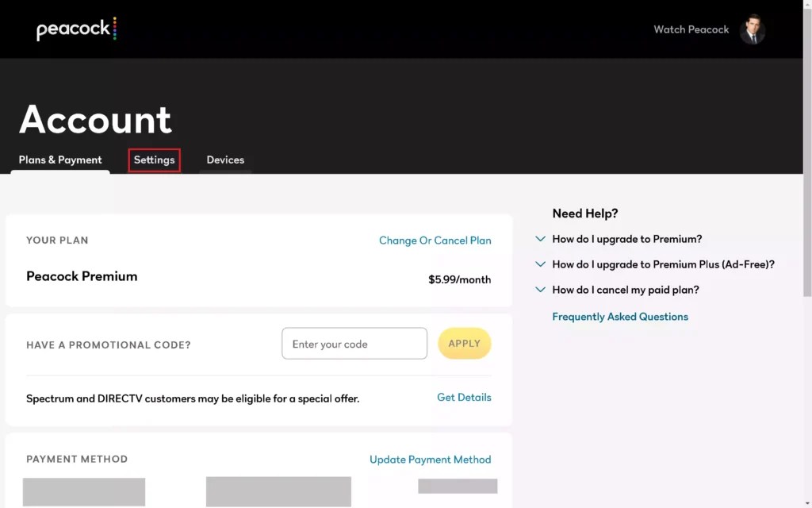Select the Watch Peacock link
The width and height of the screenshot is (812, 508).
click(691, 29)
